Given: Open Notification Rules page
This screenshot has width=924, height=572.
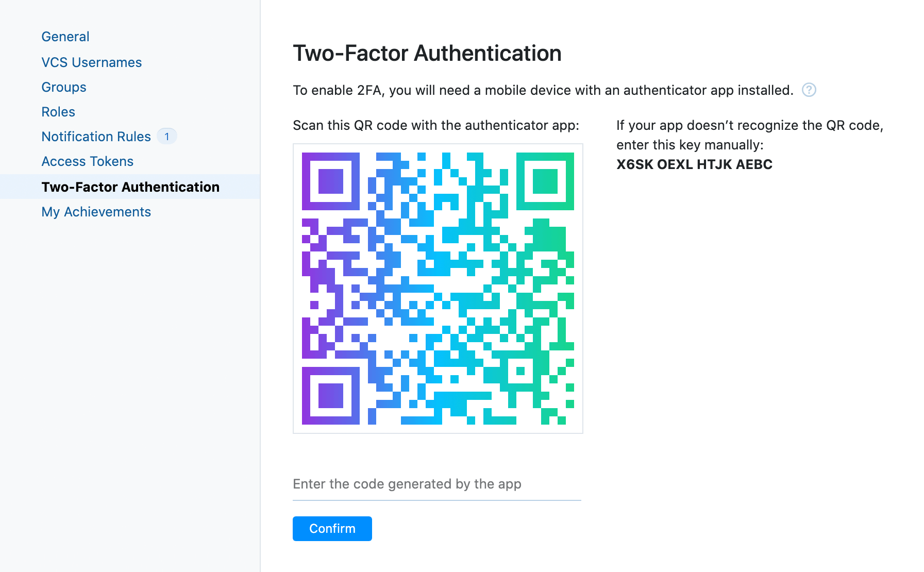Looking at the screenshot, I should pyautogui.click(x=96, y=137).
